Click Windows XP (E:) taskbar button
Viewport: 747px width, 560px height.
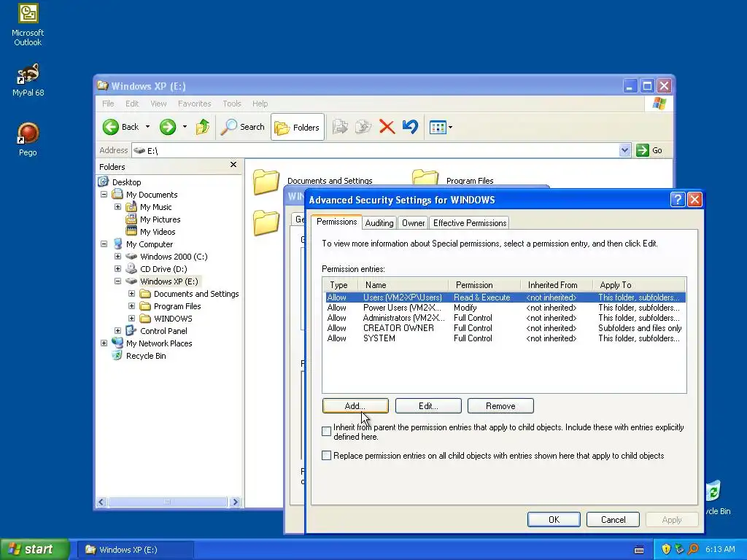pyautogui.click(x=136, y=550)
